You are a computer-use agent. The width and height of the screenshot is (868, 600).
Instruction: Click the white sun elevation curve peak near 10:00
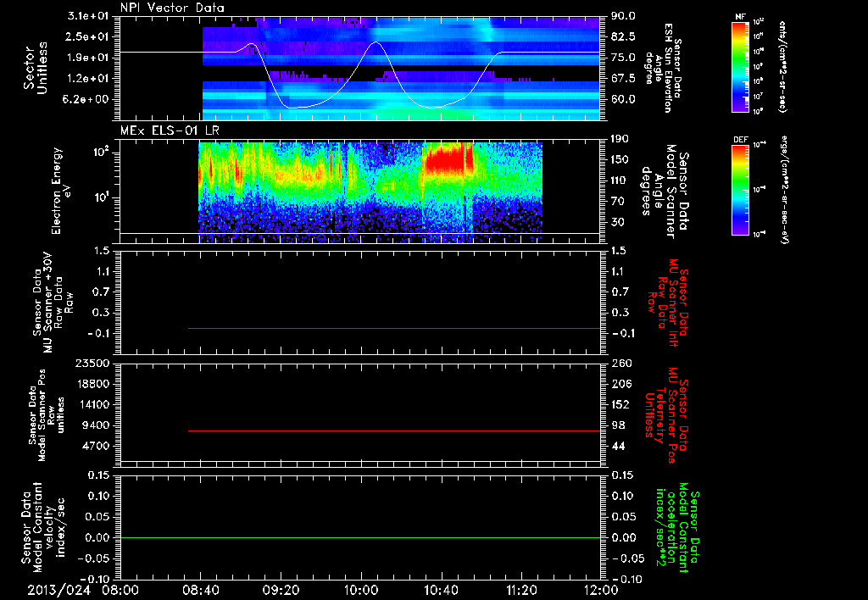[x=376, y=42]
